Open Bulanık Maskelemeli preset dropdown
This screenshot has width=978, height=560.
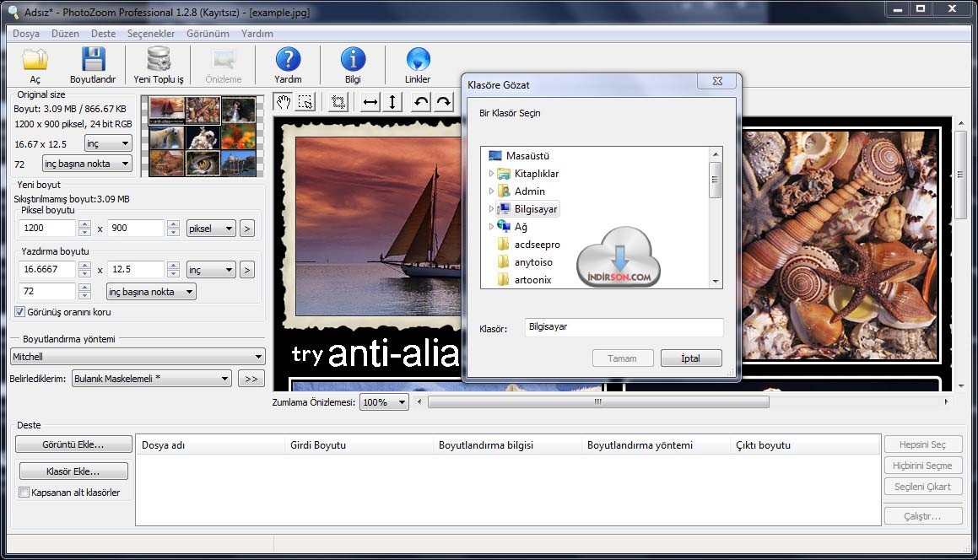(x=152, y=379)
